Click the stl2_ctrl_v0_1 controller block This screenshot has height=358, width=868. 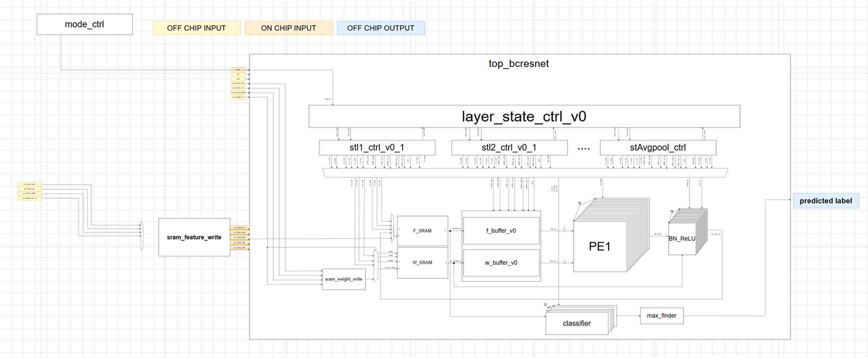[509, 148]
